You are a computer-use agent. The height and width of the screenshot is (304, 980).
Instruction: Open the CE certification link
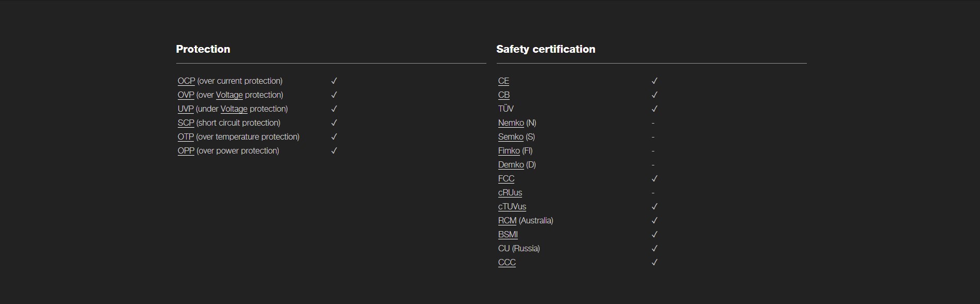503,81
